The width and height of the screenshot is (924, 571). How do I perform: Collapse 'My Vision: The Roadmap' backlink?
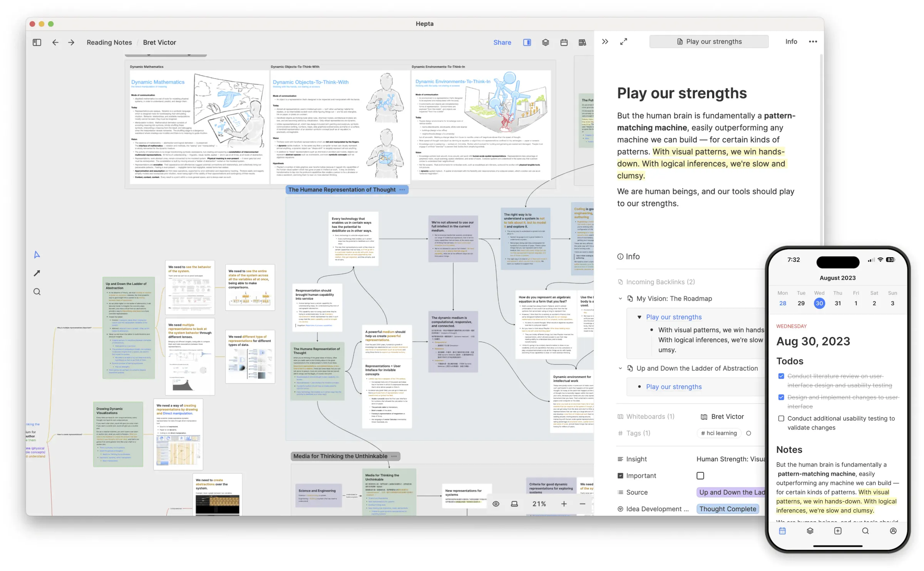[x=620, y=298]
